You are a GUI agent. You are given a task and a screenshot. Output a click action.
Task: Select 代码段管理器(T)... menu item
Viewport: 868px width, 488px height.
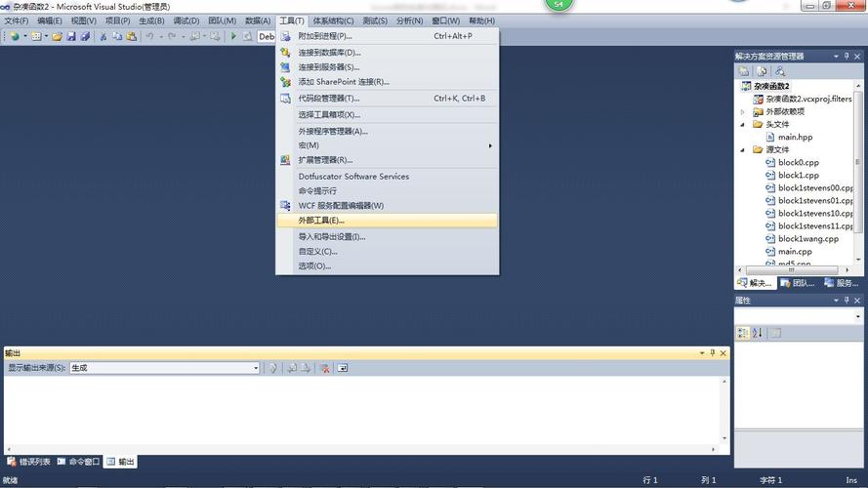click(x=387, y=98)
